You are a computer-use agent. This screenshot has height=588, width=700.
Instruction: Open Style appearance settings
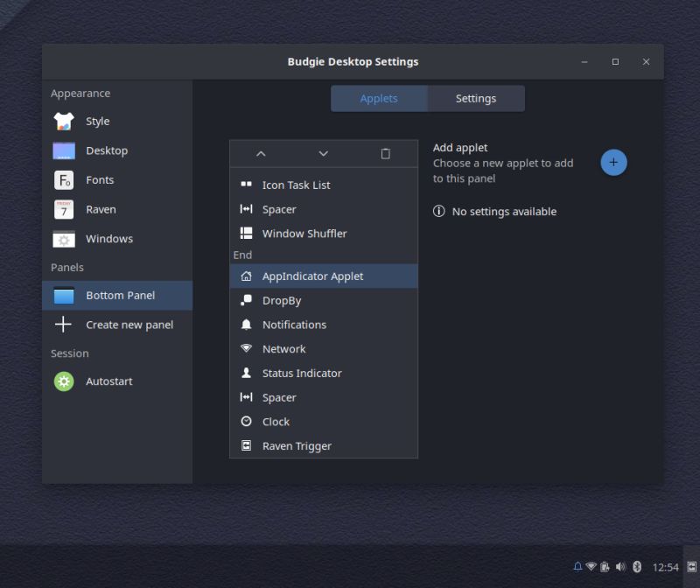[97, 121]
